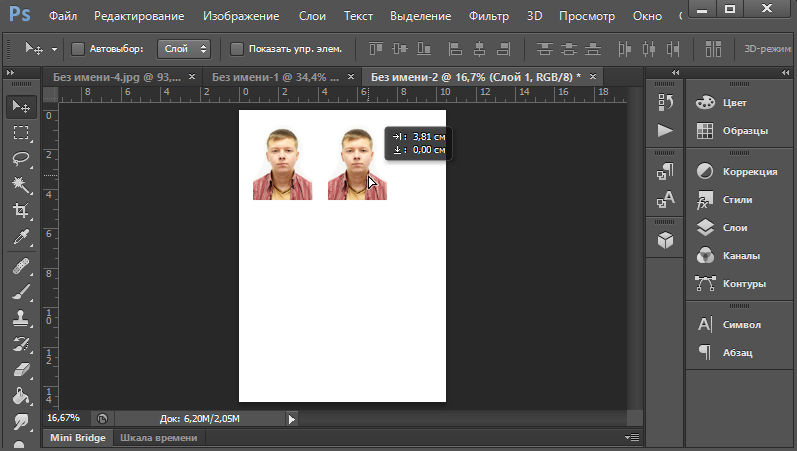Enable the Автовыбор checkbox
797x451 pixels.
point(79,48)
